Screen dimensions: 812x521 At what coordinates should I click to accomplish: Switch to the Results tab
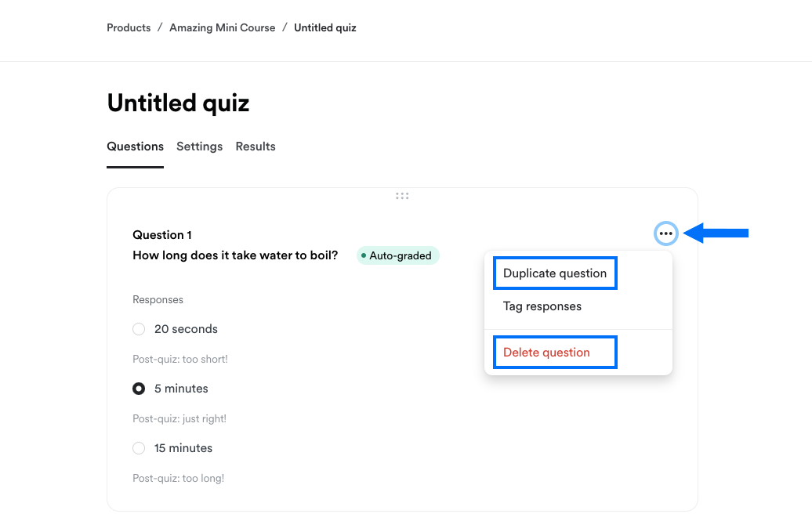coord(256,147)
